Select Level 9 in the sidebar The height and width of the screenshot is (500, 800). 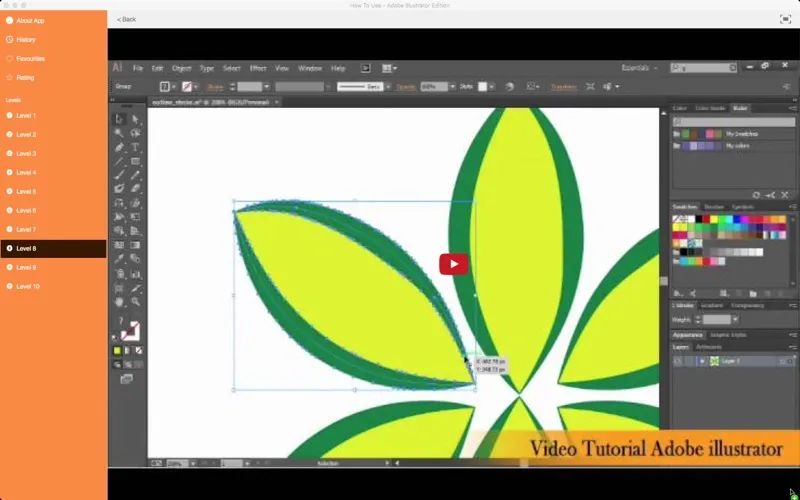pos(54,267)
